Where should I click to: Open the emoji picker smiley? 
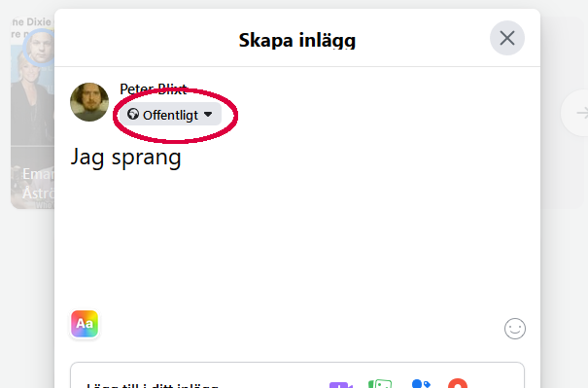click(515, 329)
